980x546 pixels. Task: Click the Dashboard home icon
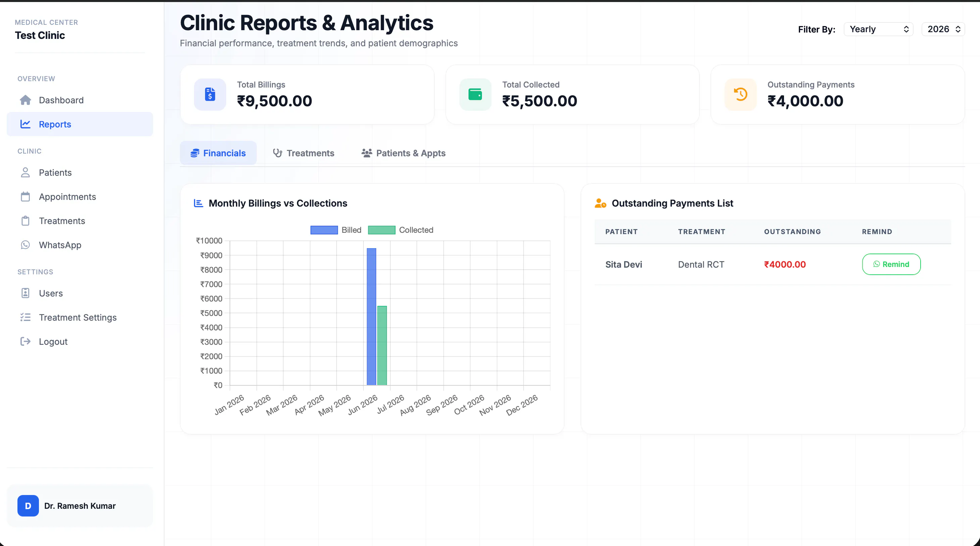(x=26, y=100)
